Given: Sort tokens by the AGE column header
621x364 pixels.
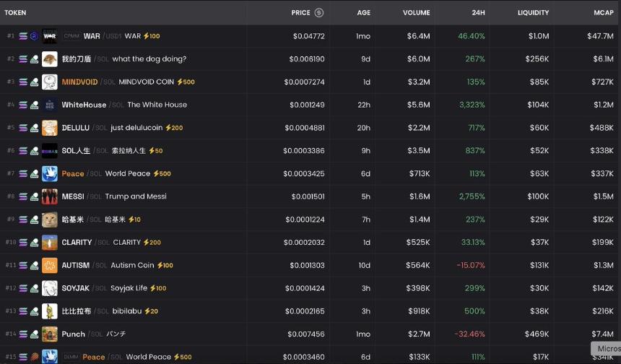Looking at the screenshot, I should pos(363,12).
